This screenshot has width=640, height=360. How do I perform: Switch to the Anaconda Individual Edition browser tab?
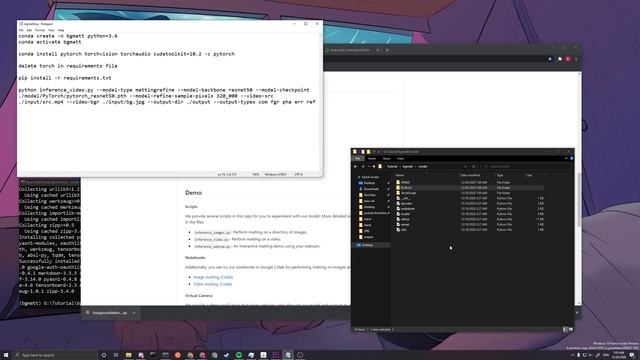349,50
